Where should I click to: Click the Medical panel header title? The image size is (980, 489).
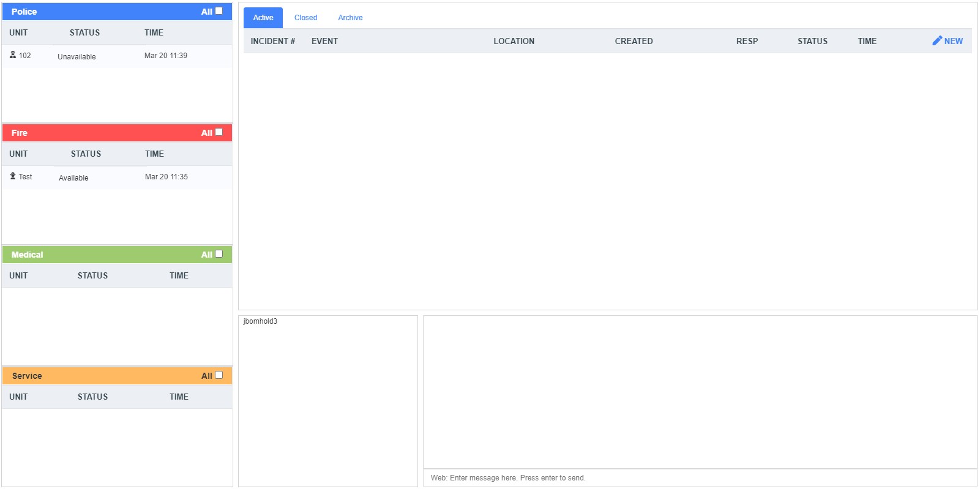pyautogui.click(x=27, y=255)
